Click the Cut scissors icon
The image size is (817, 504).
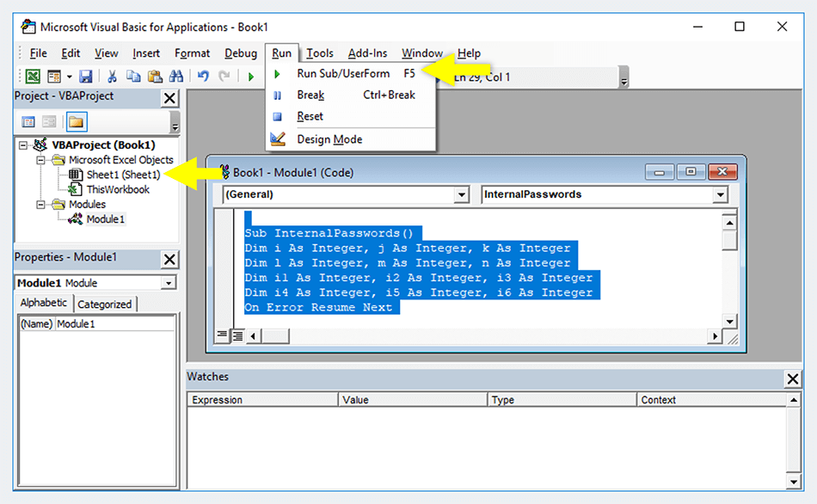(x=112, y=77)
